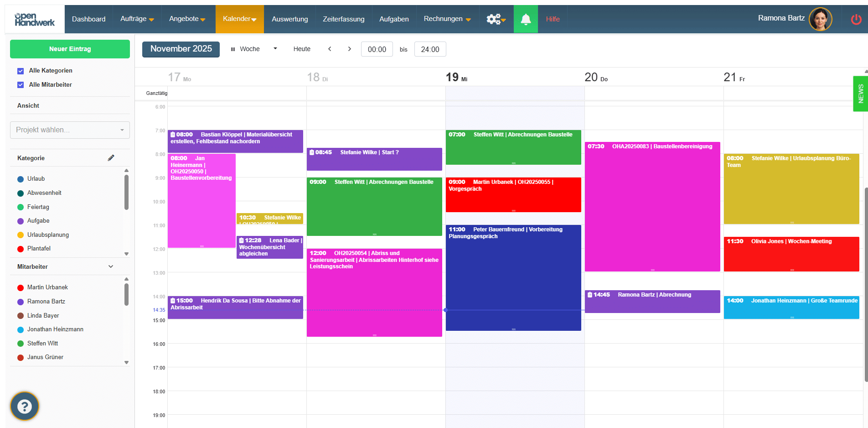
Task: Uncheck the Alle Kategorien checkbox
Action: coord(21,71)
